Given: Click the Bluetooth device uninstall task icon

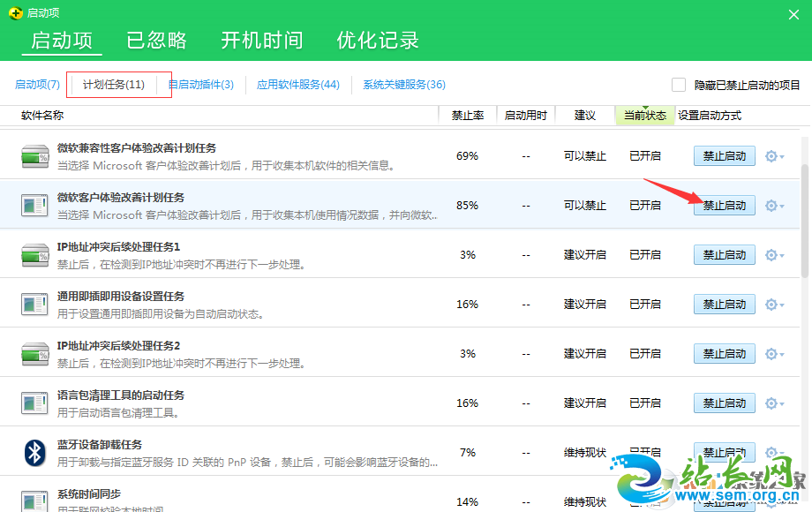Looking at the screenshot, I should click(x=34, y=453).
